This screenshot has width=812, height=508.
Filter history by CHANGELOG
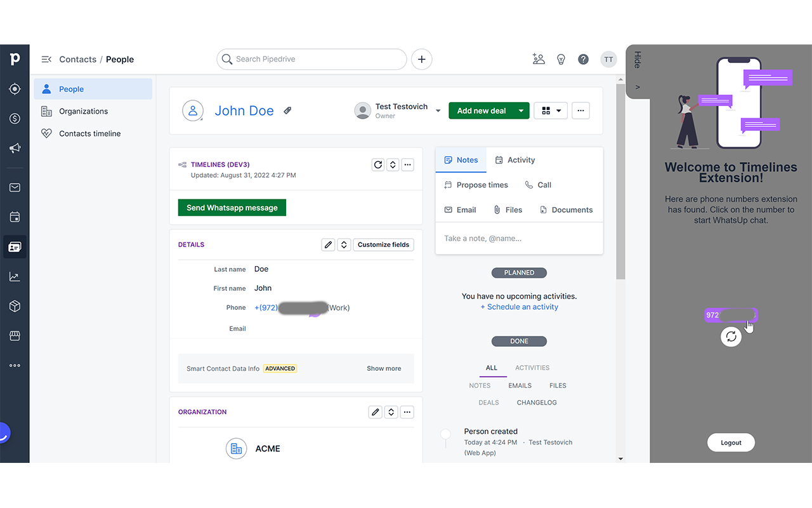click(x=537, y=403)
